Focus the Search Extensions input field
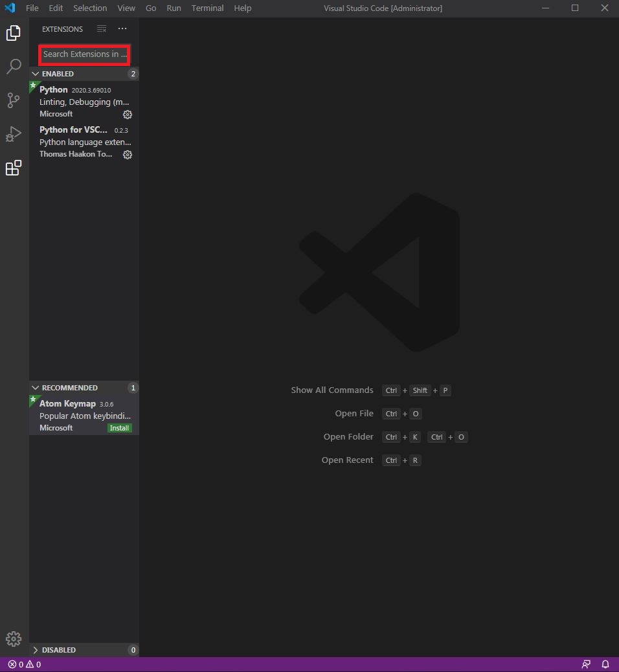Image resolution: width=619 pixels, height=672 pixels. tap(84, 54)
